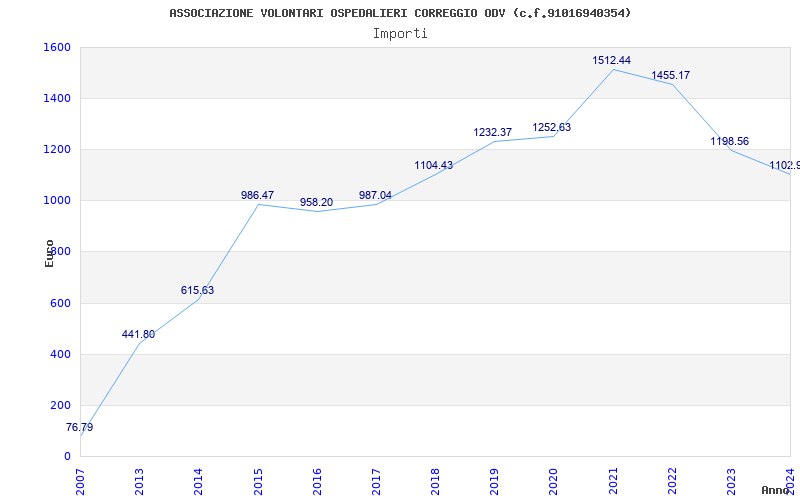The width and height of the screenshot is (800, 500).
Task: Select the 1252.63 data label
Action: click(552, 128)
